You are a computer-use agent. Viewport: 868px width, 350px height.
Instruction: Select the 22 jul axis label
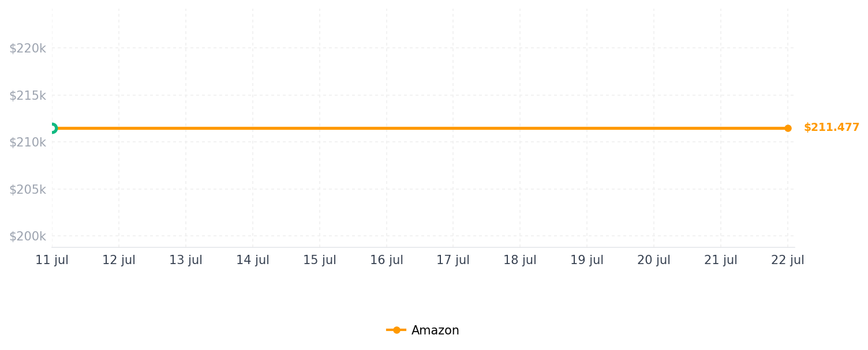click(788, 260)
